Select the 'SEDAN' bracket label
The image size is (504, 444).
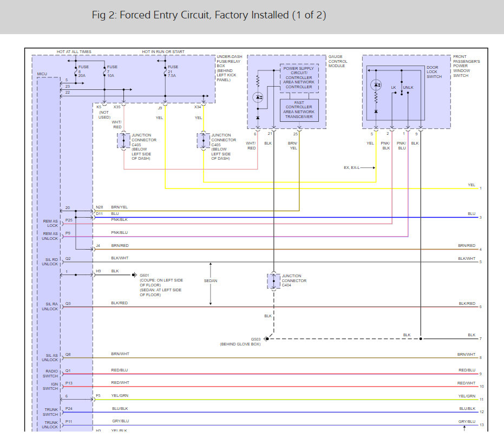211,280
